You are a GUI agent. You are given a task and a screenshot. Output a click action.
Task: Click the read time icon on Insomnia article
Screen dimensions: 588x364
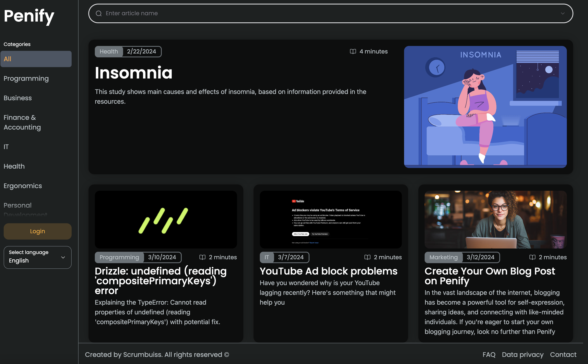coord(353,51)
